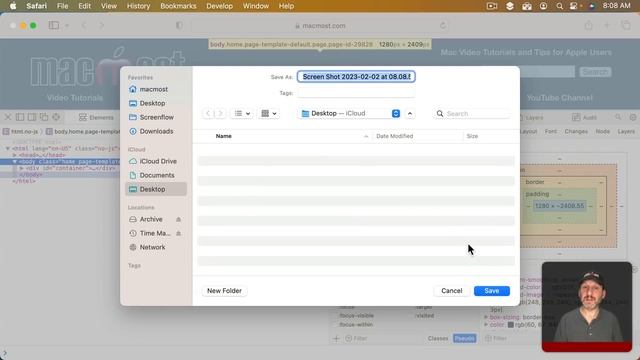Click Safari Share toolbar icon
The width and height of the screenshot is (640, 360).
588,25
